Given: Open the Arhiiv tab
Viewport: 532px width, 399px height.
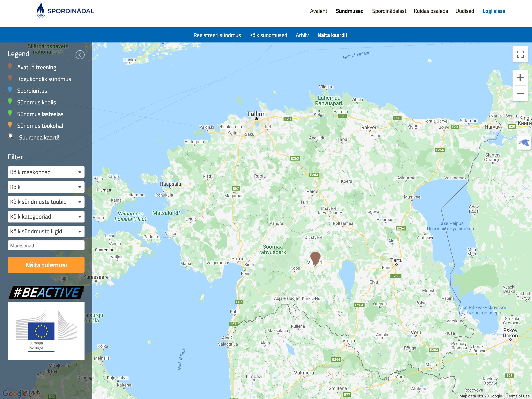Looking at the screenshot, I should pos(302,35).
